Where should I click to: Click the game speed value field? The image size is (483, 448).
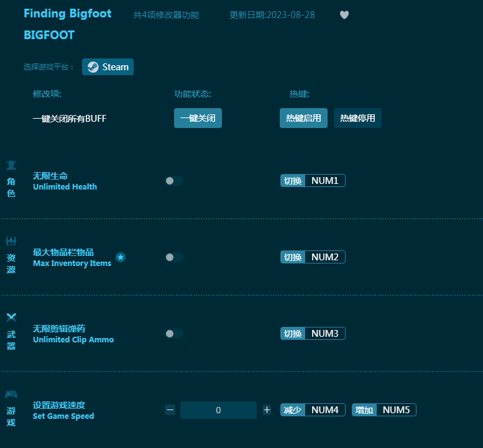(218, 410)
